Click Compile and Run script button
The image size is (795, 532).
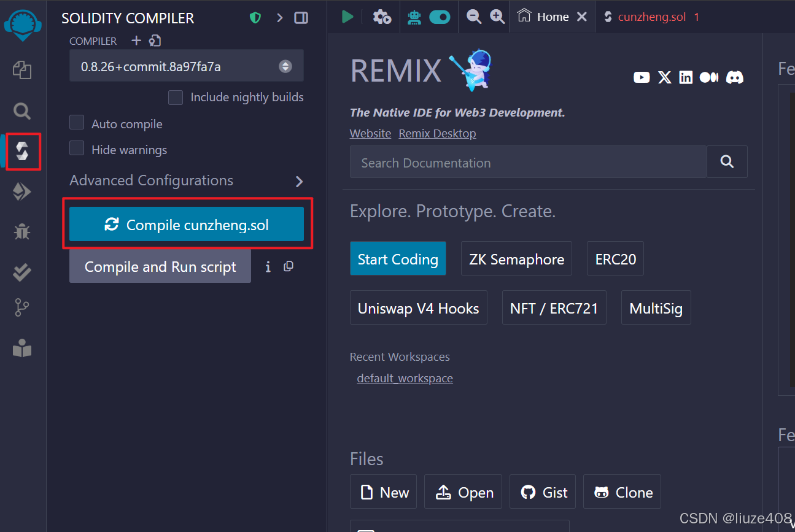pos(160,266)
